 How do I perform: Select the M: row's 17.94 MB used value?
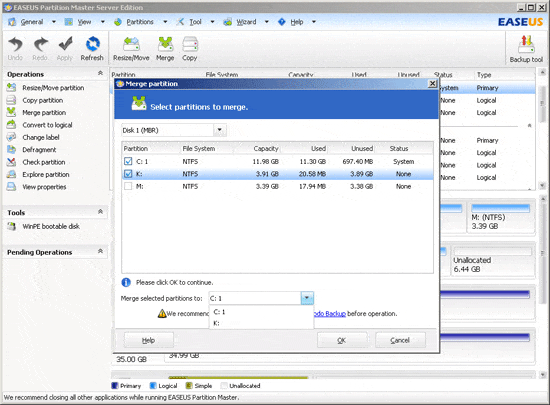point(312,187)
